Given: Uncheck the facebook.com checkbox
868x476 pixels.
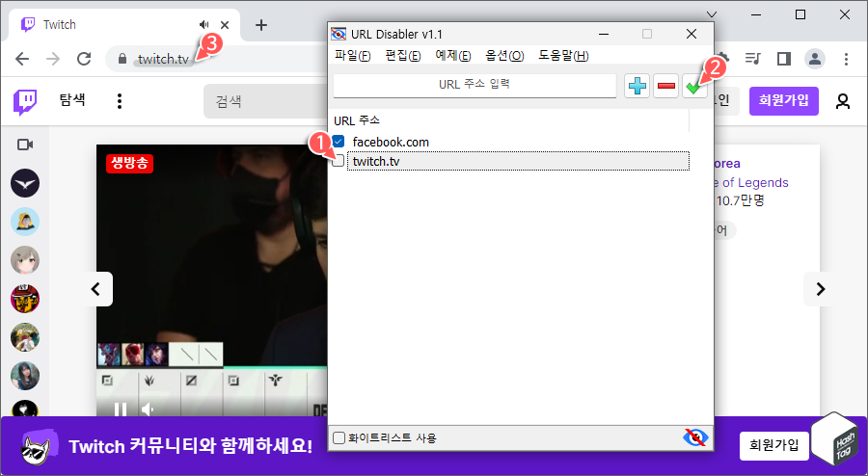Looking at the screenshot, I should 339,142.
